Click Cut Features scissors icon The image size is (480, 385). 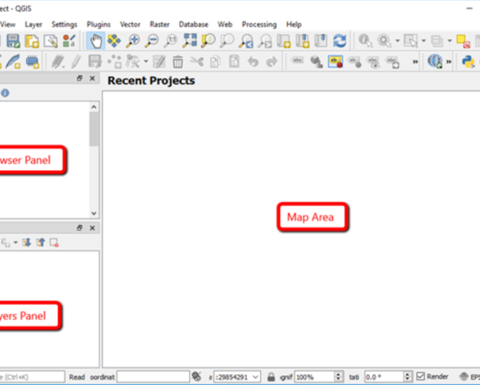point(197,61)
